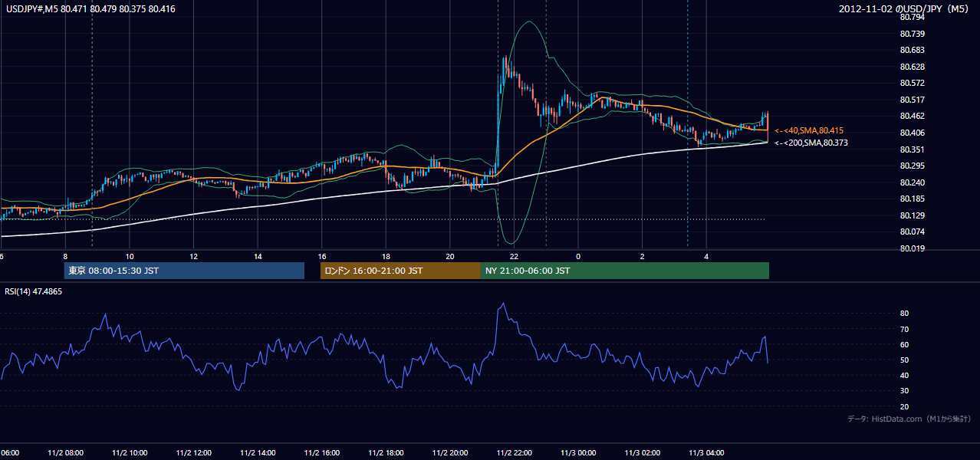Click price axis value 80.794
Screen dimensions: 980x460
pos(912,17)
